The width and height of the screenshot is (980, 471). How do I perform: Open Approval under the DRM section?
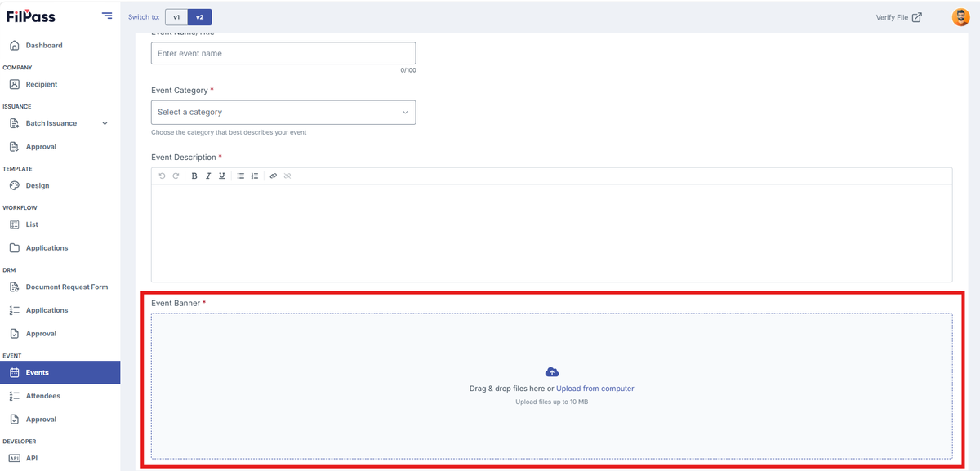click(41, 334)
